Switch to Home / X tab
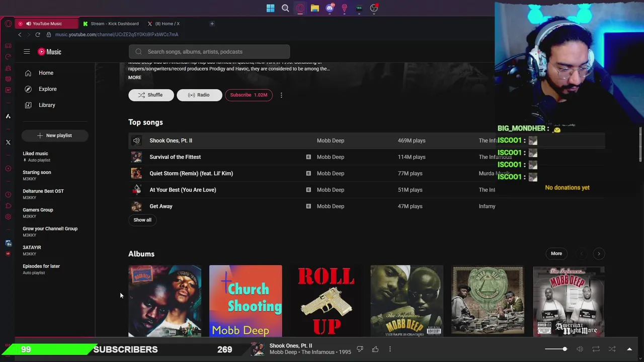Image resolution: width=644 pixels, height=362 pixels. point(167,24)
